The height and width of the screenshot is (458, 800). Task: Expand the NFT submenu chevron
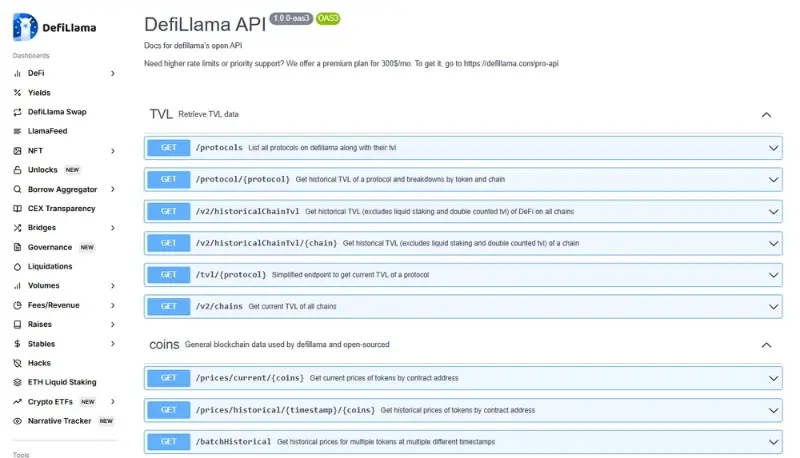tap(113, 151)
